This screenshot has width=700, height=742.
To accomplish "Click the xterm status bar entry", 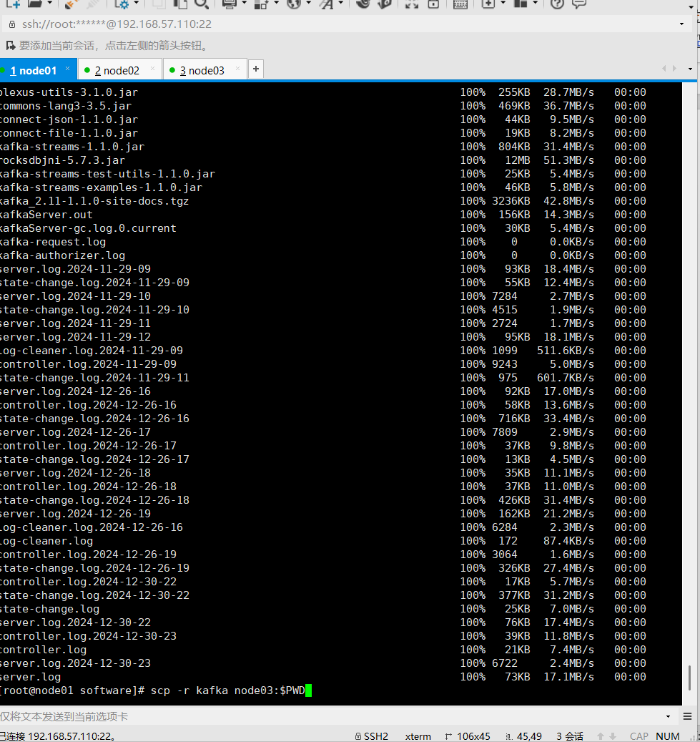I will click(x=418, y=736).
